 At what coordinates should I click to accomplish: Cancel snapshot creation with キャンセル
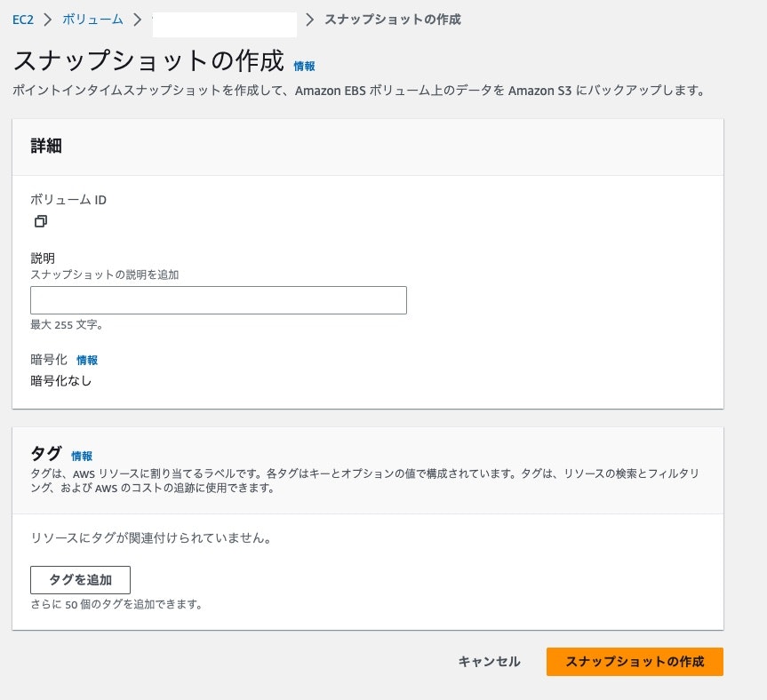point(488,662)
